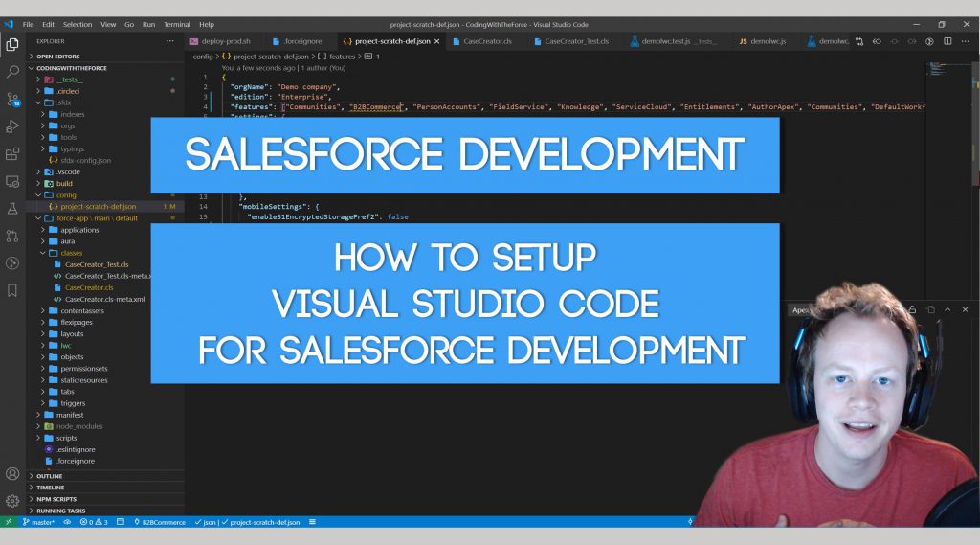980x545 pixels.
Task: Open the Search view icon
Action: pyautogui.click(x=11, y=71)
